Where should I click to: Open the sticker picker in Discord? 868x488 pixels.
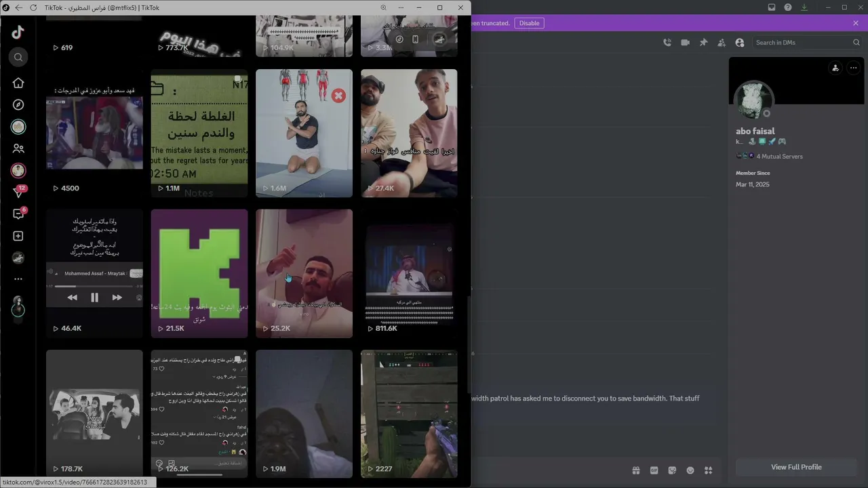point(672,470)
